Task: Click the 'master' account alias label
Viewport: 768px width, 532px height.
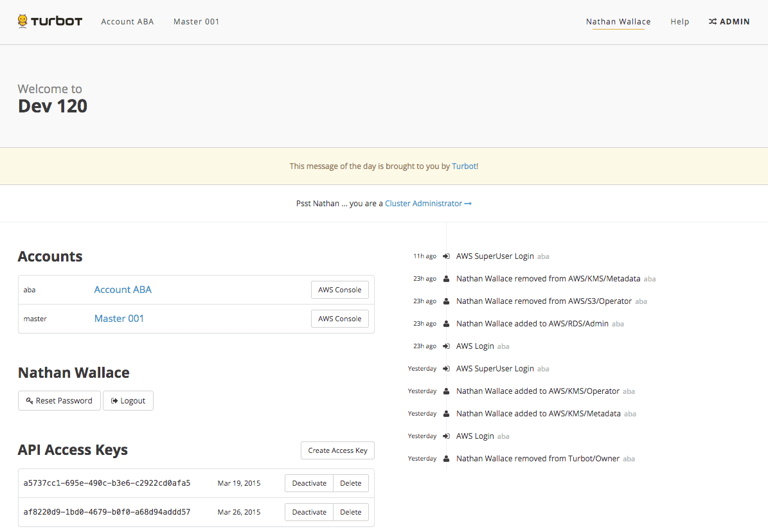Action: coord(35,319)
